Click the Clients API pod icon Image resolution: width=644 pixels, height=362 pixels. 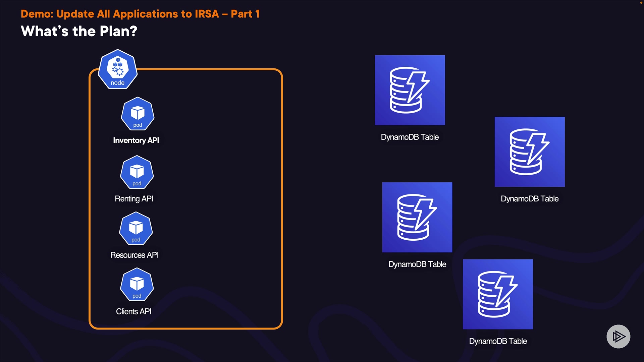pyautogui.click(x=137, y=285)
